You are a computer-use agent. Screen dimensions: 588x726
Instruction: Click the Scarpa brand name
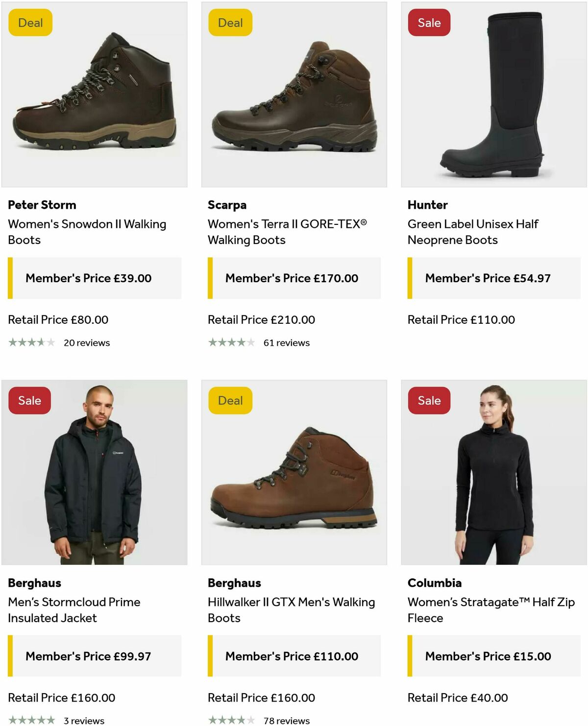[x=227, y=205]
